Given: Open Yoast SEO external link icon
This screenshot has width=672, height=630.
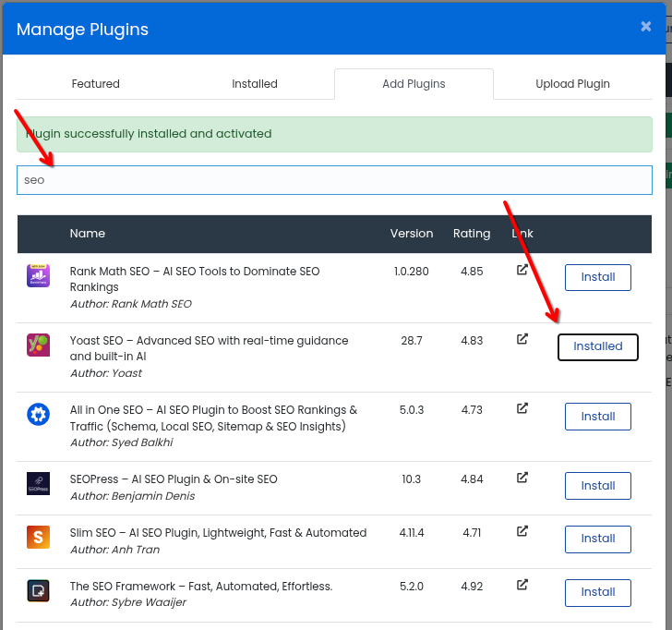Looking at the screenshot, I should [522, 339].
